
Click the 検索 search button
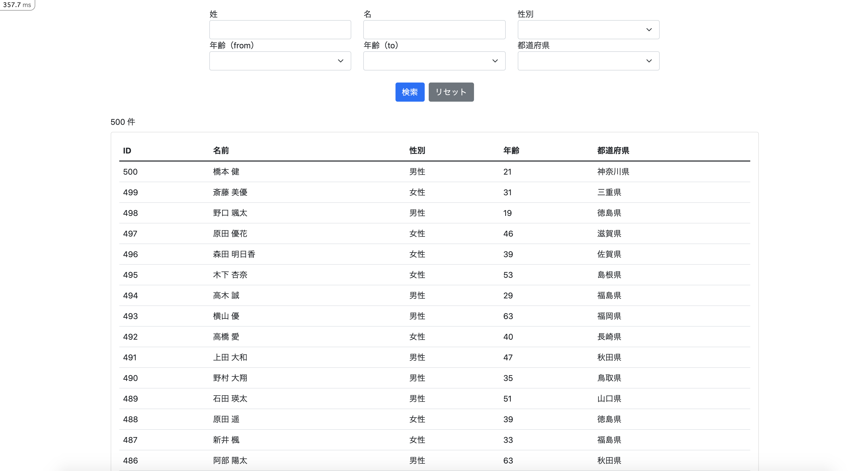[409, 92]
